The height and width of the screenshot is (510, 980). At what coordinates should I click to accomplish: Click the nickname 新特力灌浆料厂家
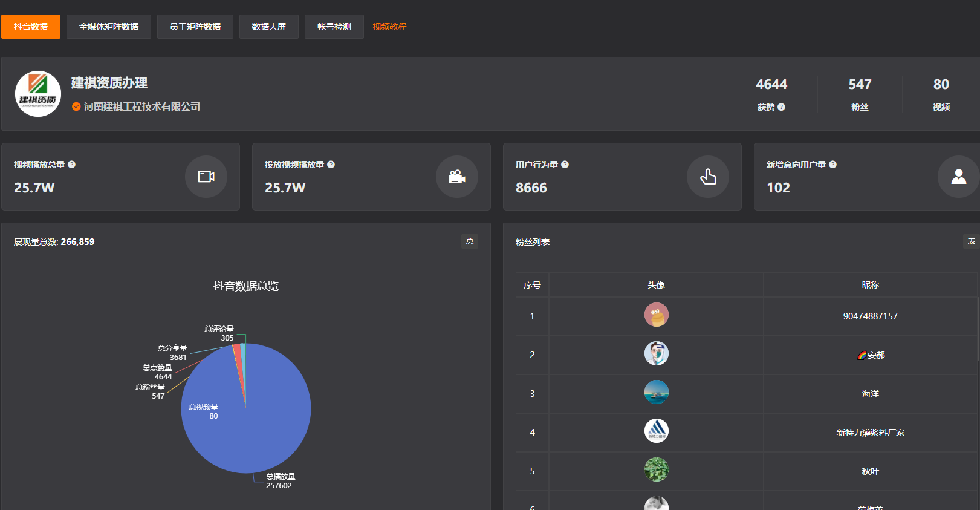(871, 433)
